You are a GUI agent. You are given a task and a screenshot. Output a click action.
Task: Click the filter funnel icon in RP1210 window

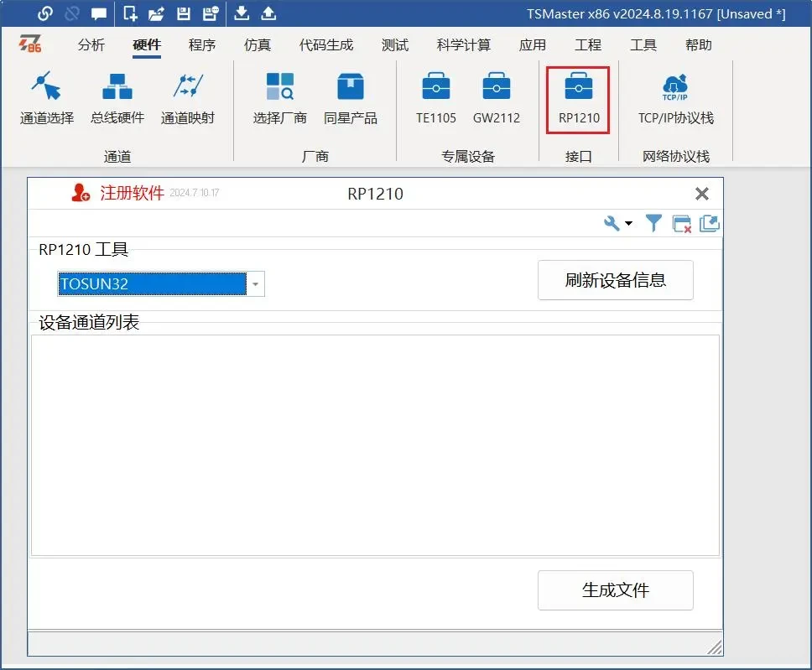point(654,223)
